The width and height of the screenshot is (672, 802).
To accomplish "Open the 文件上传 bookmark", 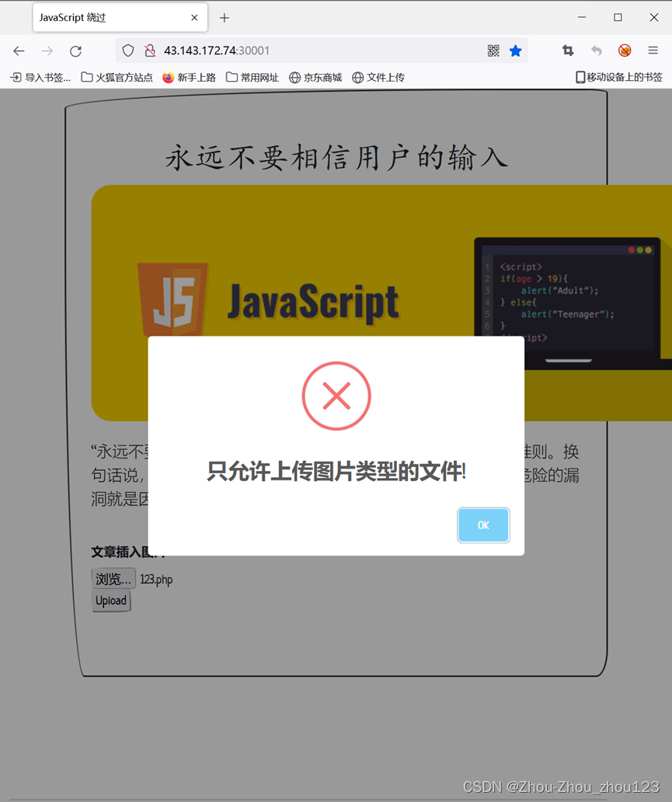I will [378, 77].
